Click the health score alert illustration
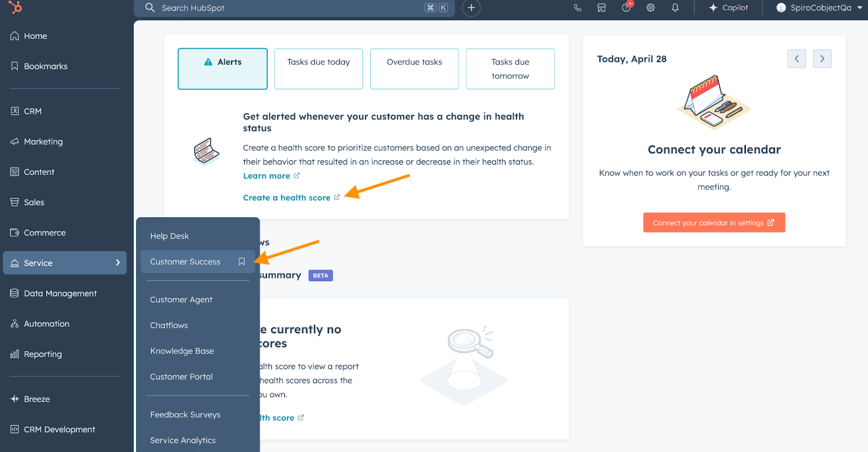Screen dimensions: 868x452 206,151
